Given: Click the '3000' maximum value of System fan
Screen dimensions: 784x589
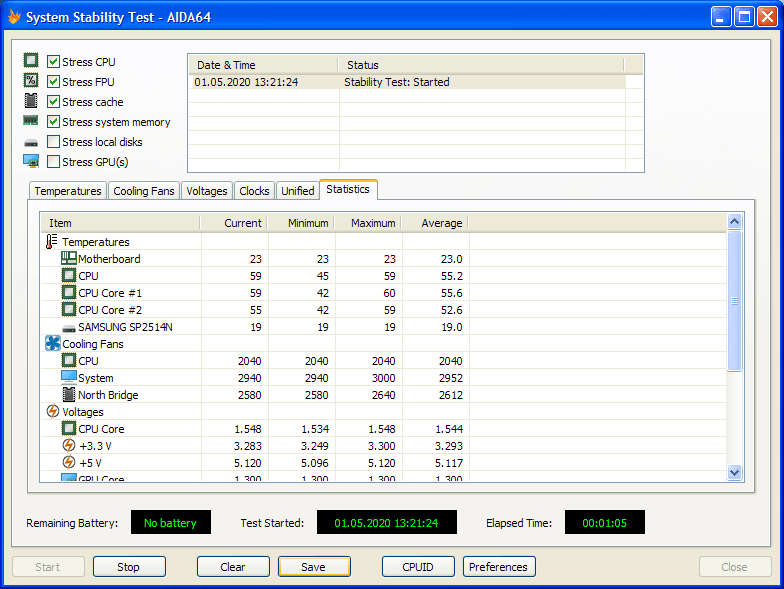Looking at the screenshot, I should point(384,378).
